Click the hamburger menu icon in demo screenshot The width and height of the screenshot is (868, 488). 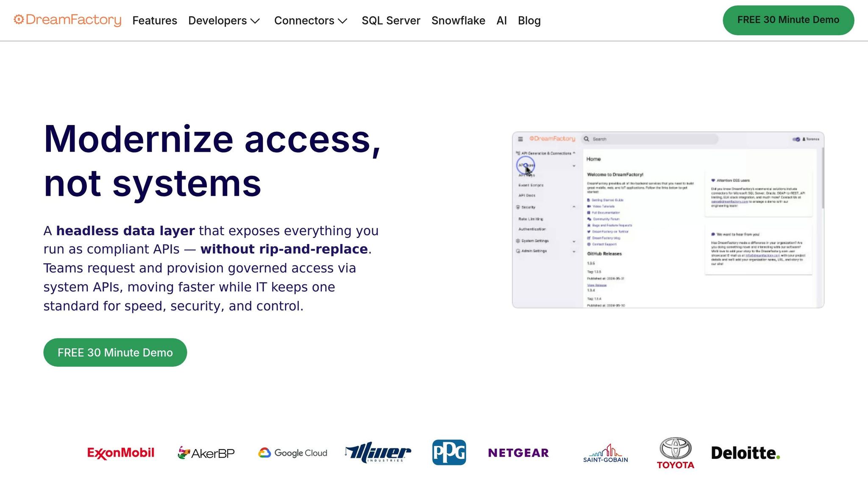point(520,139)
